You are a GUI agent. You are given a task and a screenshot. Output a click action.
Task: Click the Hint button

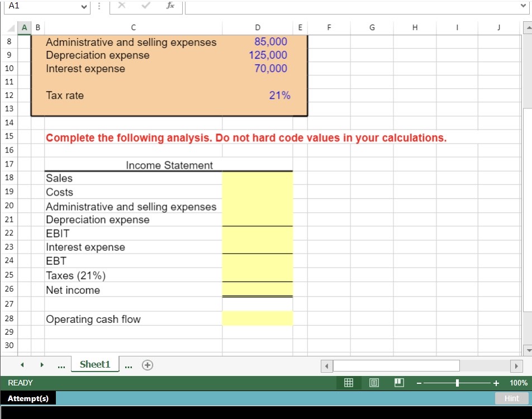tap(511, 398)
